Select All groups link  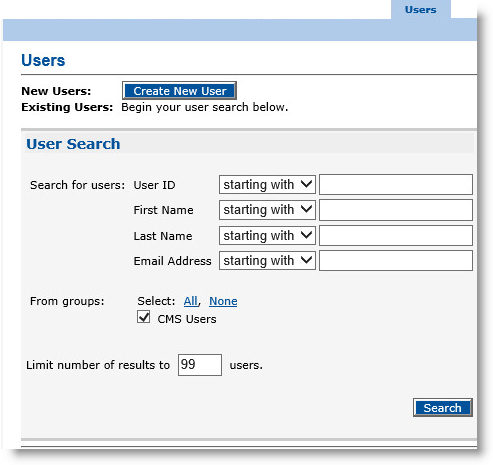coord(190,301)
